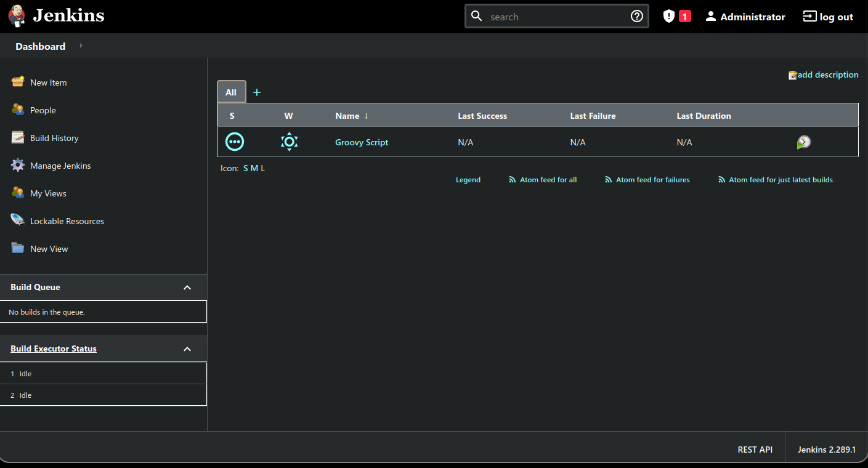The width and height of the screenshot is (868, 468).
Task: Click the log out link text
Action: [837, 17]
